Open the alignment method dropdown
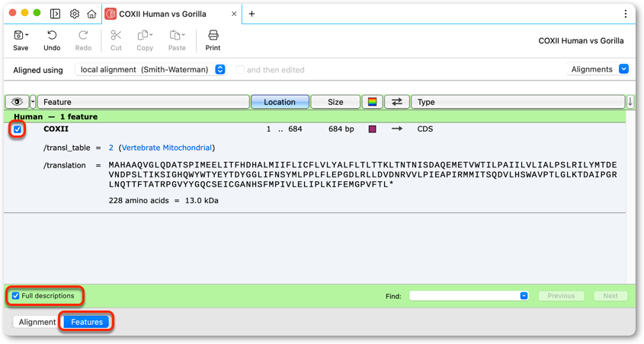Screen dimensions: 644x344 tap(151, 70)
